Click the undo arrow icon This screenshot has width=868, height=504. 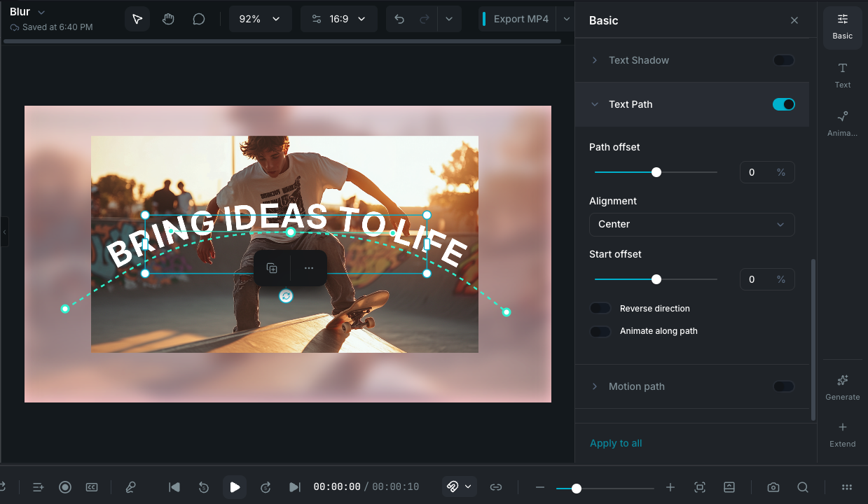pyautogui.click(x=399, y=19)
